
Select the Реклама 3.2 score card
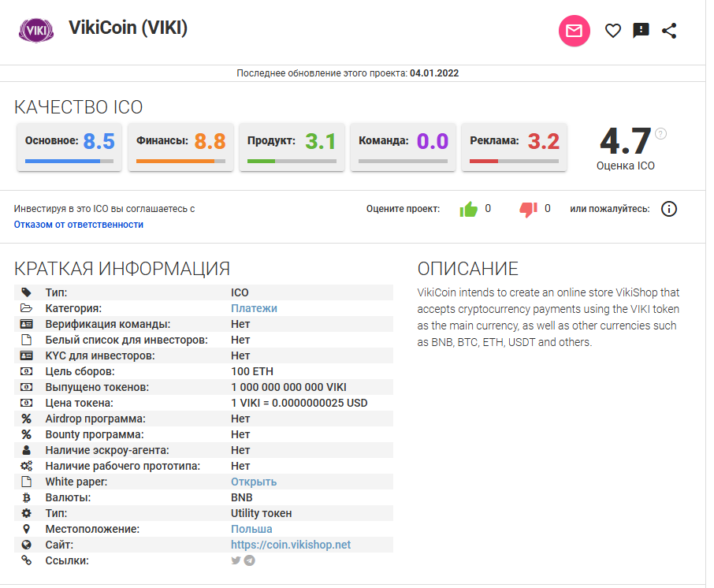[x=514, y=147]
